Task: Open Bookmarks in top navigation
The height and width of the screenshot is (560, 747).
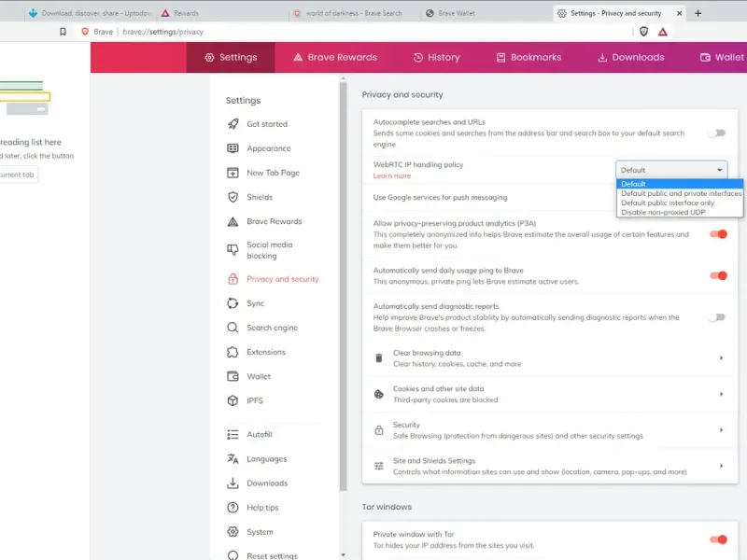Action: pos(529,57)
